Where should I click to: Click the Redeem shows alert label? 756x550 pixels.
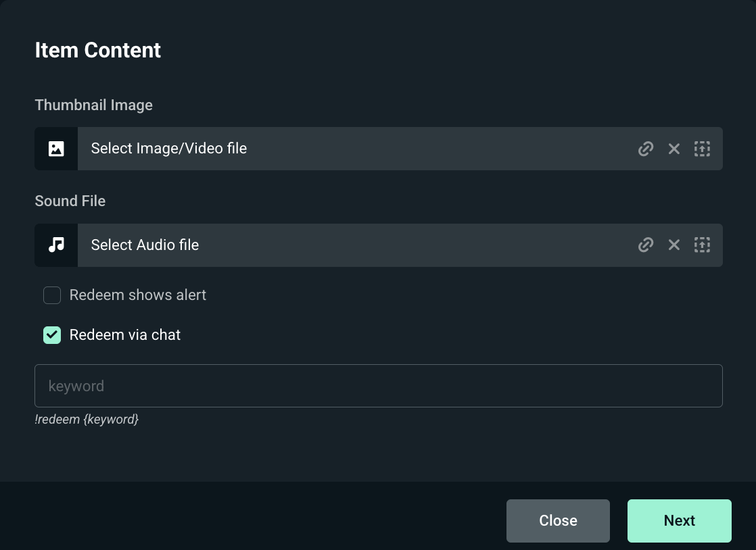[x=138, y=295]
